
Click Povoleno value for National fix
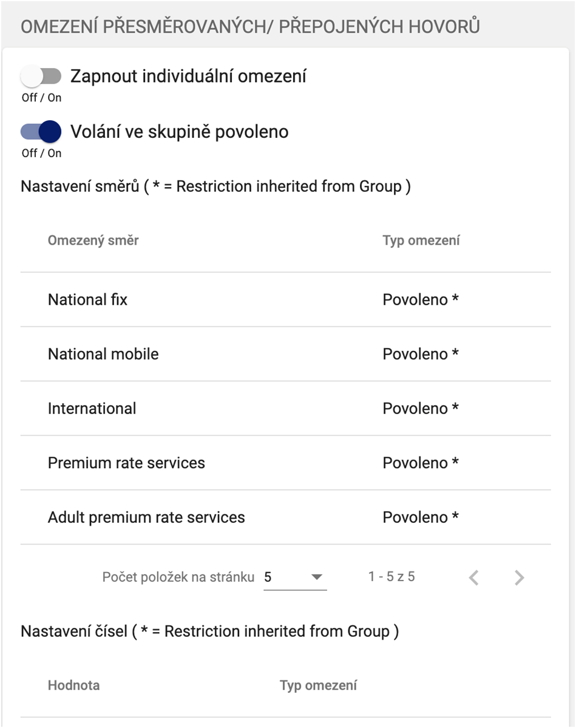[x=420, y=299]
